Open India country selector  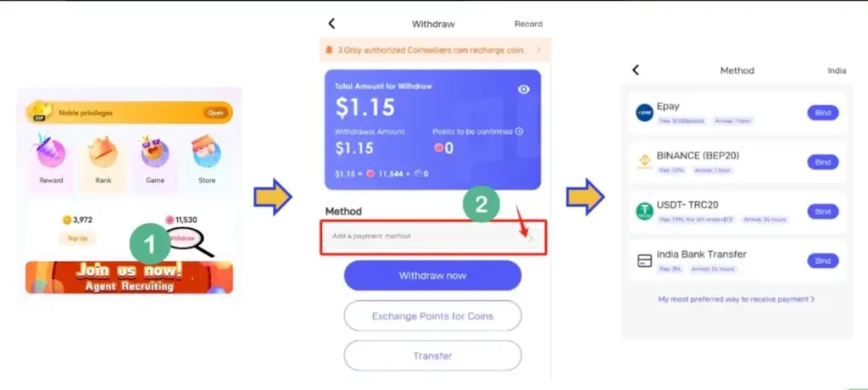[837, 71]
